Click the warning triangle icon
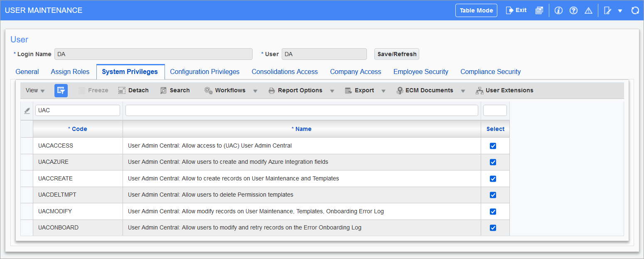 tap(588, 10)
